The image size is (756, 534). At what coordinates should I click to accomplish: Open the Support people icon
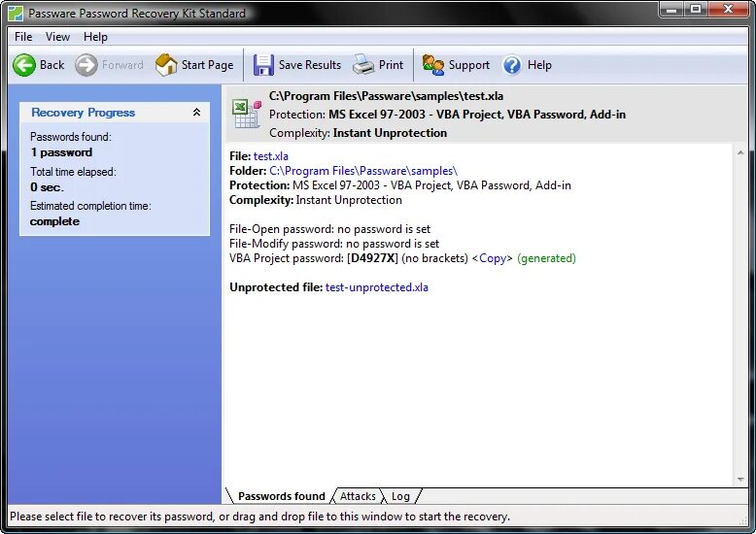pos(433,65)
